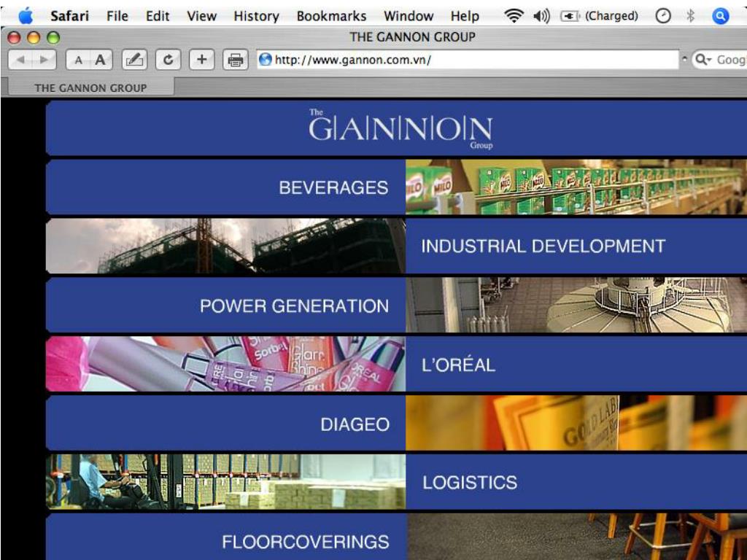
Task: Click the yellow minimize window button
Action: click(x=34, y=37)
